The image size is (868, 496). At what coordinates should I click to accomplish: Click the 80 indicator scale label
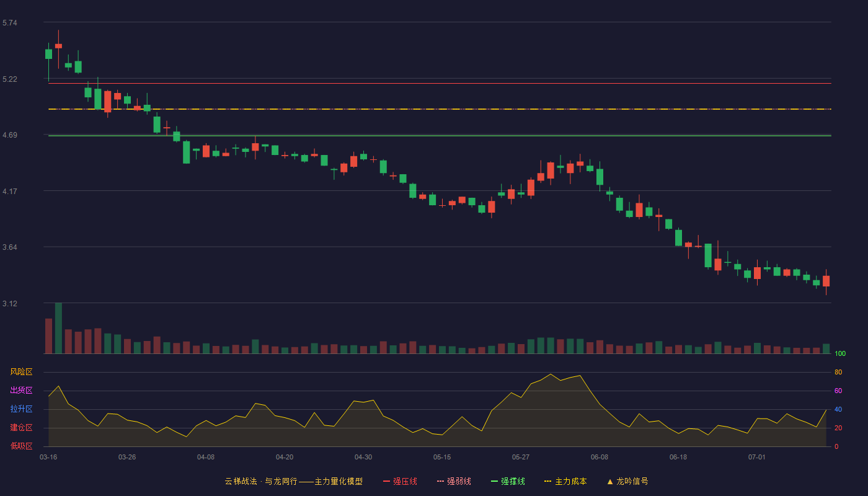click(x=838, y=372)
